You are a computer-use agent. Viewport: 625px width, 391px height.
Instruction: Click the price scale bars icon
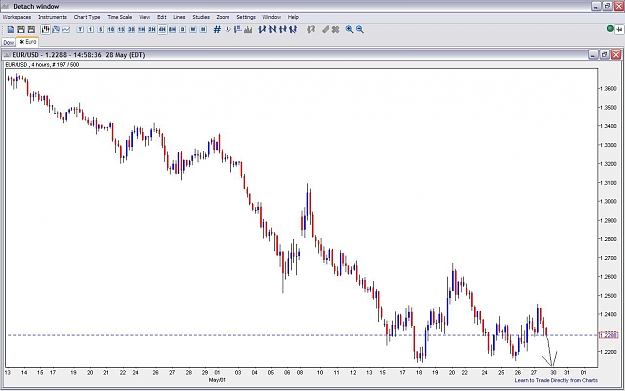[238, 29]
